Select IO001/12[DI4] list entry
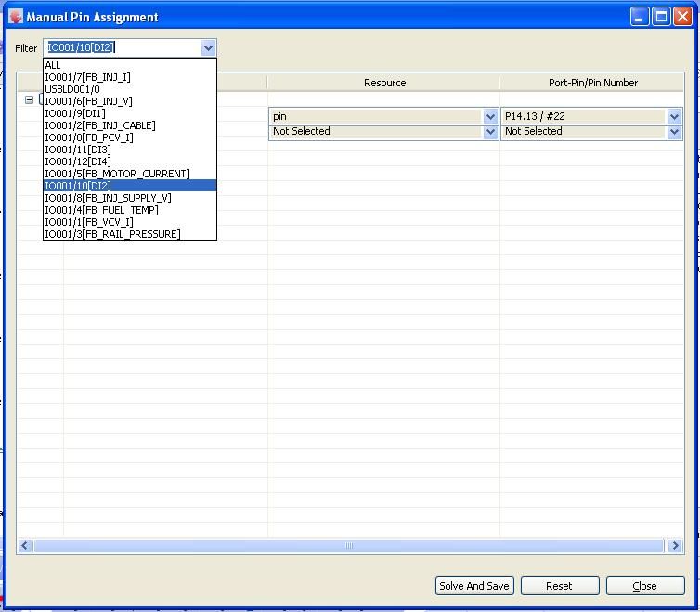 coord(130,162)
